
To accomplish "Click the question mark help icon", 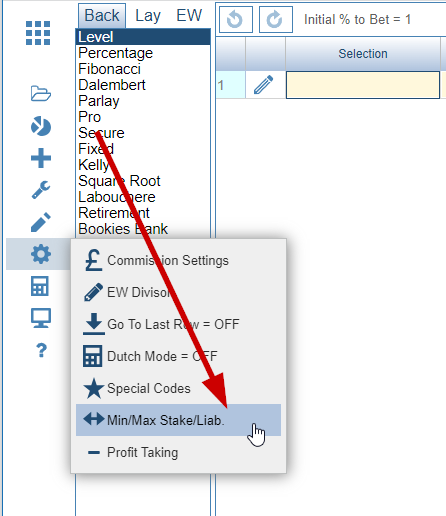I will point(41,350).
